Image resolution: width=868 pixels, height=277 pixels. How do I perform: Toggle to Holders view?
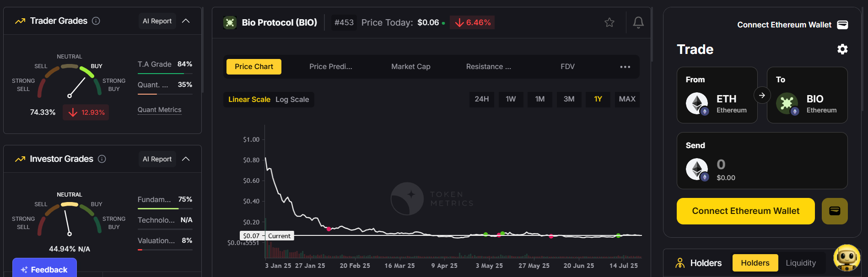[755, 263]
